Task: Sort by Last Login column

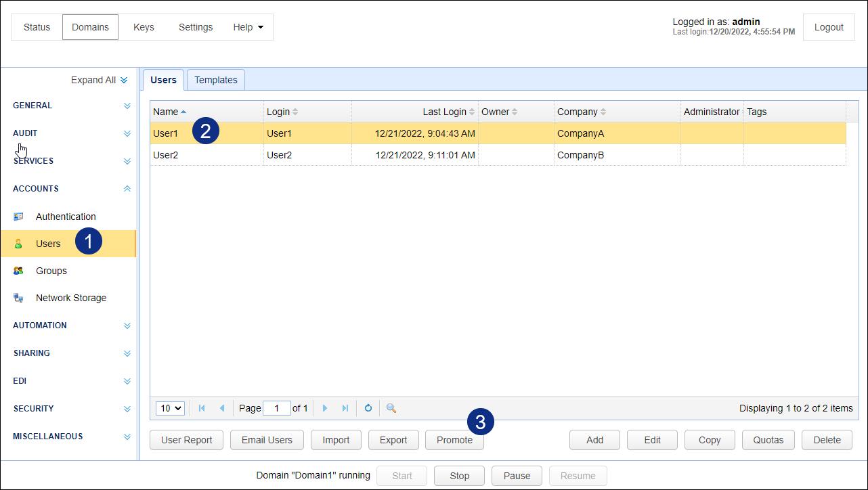Action: 472,112
